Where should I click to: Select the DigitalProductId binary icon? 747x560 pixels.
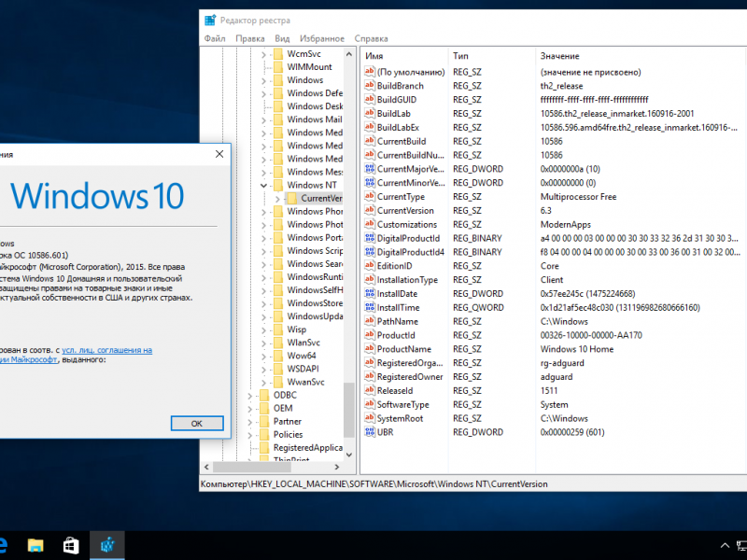[369, 238]
